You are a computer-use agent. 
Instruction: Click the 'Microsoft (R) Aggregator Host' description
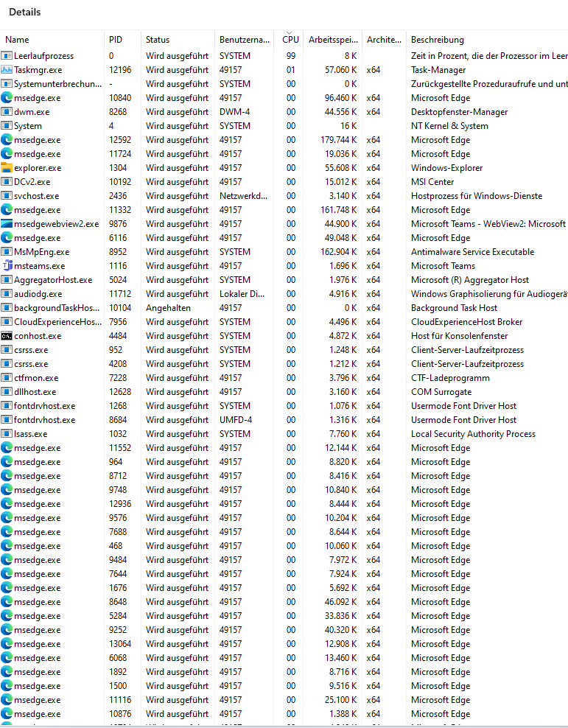click(x=469, y=279)
